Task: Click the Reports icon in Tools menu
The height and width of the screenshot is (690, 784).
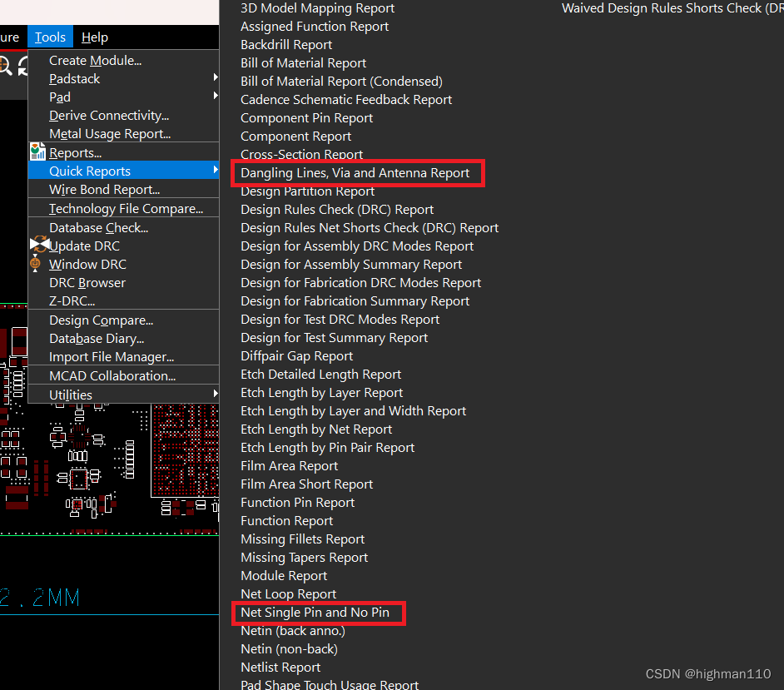Action: pyautogui.click(x=37, y=152)
